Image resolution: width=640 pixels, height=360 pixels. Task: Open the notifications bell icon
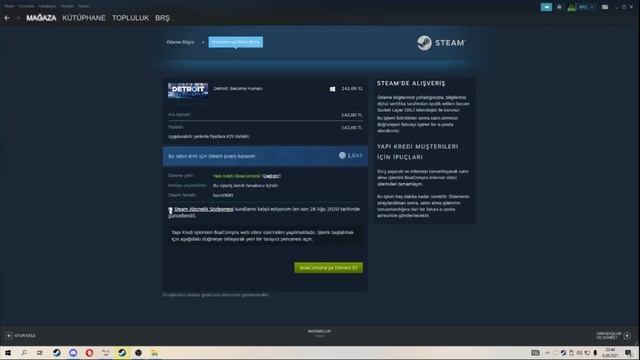click(559, 7)
